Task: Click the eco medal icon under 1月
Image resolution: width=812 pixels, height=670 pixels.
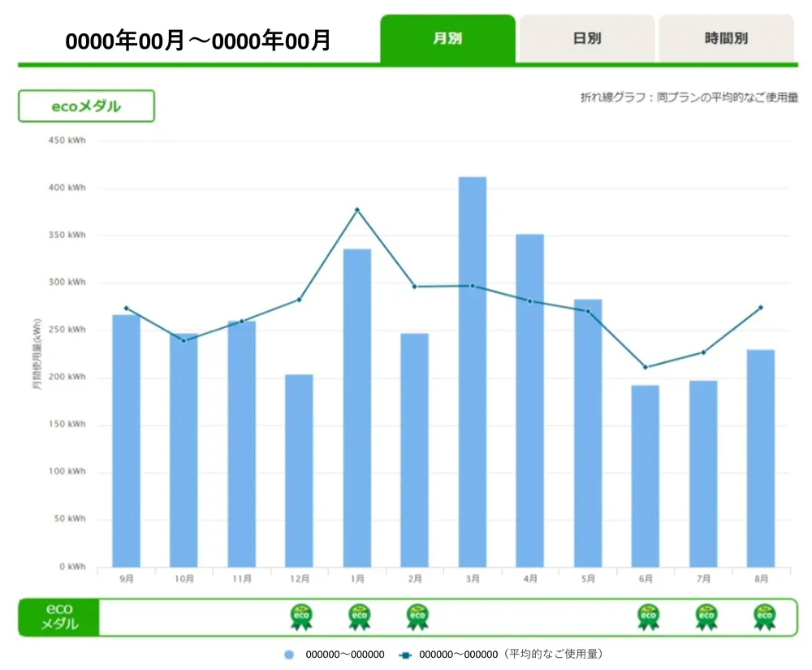Action: point(358,617)
